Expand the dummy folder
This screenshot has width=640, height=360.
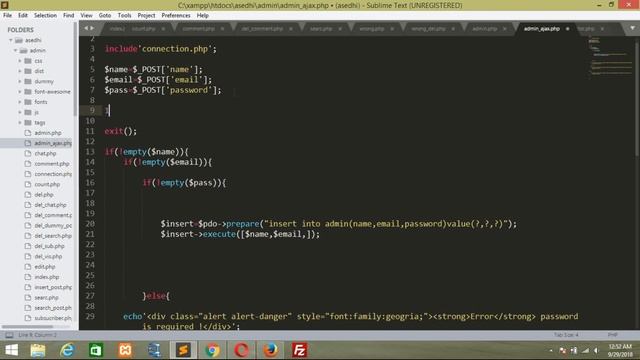point(20,81)
